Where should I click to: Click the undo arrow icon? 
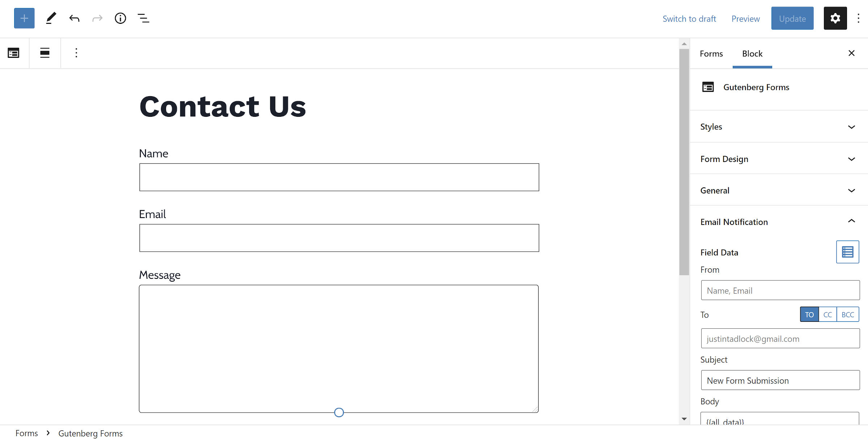click(74, 18)
